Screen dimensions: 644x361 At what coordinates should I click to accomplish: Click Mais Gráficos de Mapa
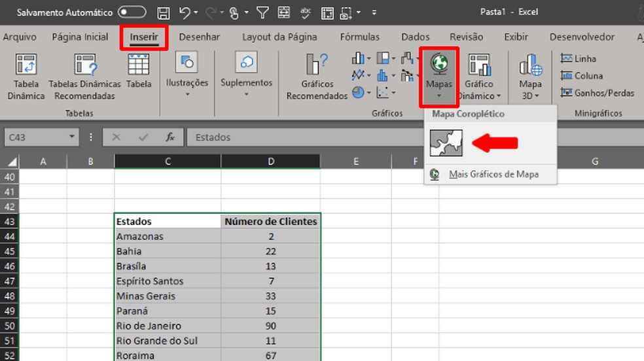pos(493,175)
